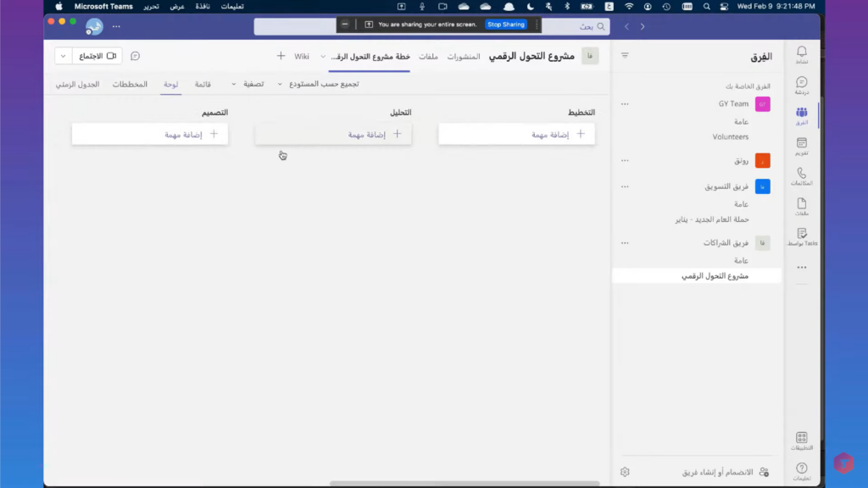Click the Apple menu logo
Image resolution: width=868 pixels, height=488 pixels.
point(59,7)
